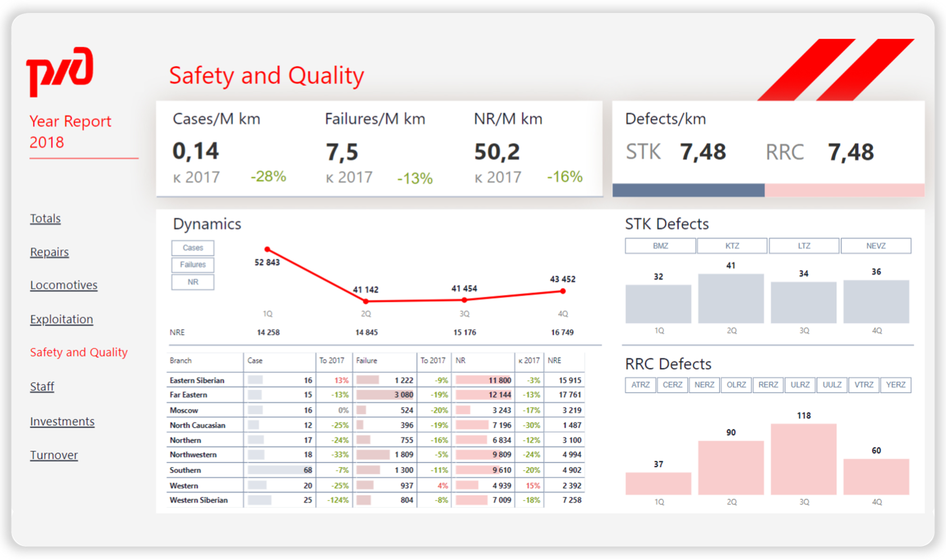Filter STK Defects by KTZ
Viewport: 946px width, 560px height.
pyautogui.click(x=731, y=245)
